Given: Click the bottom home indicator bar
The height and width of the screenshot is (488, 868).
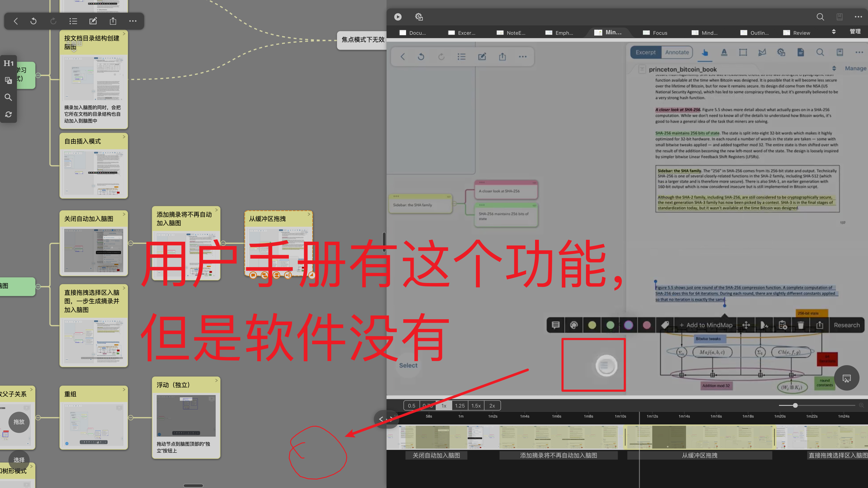Looking at the screenshot, I should 193,485.
